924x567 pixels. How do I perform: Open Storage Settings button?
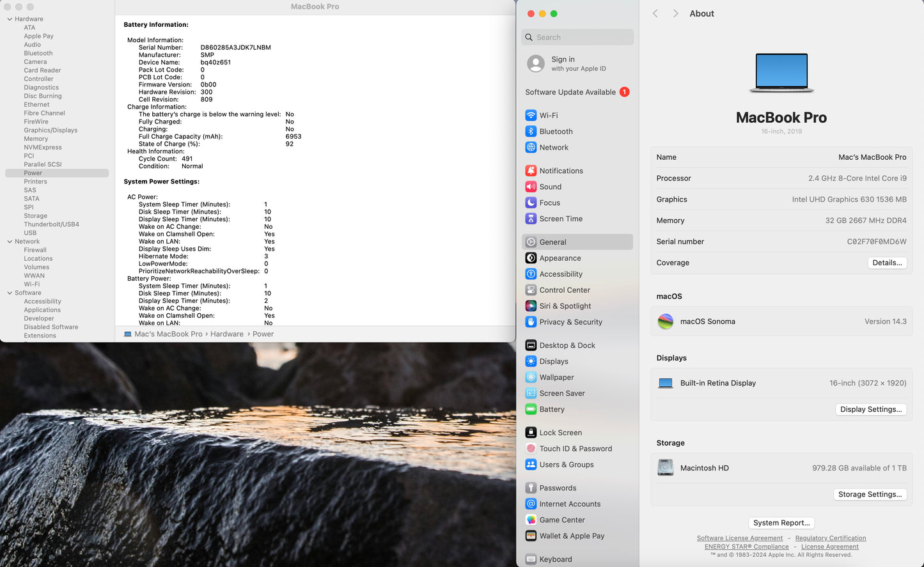click(870, 494)
